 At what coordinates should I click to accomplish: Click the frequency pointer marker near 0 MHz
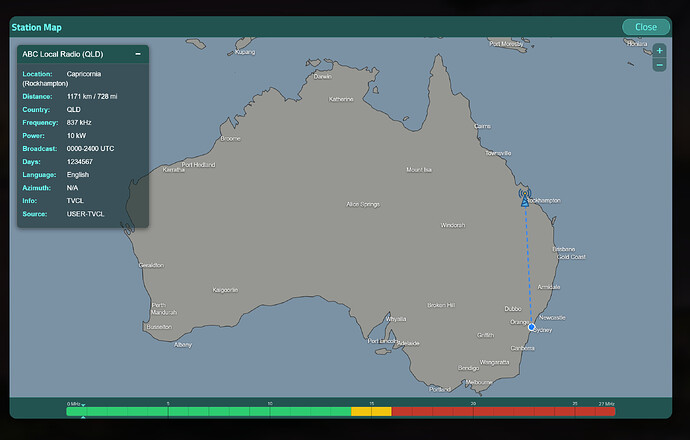(x=83, y=405)
